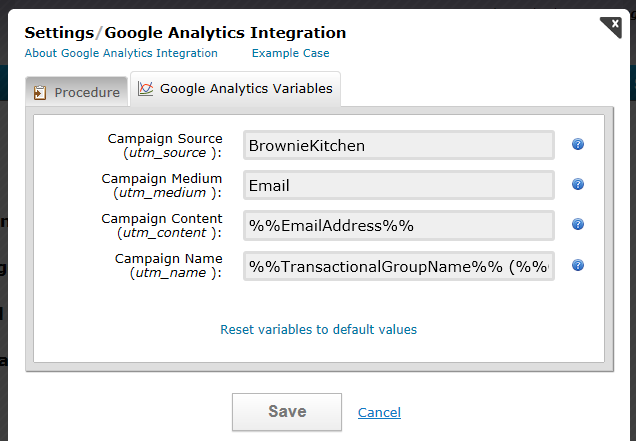The height and width of the screenshot is (441, 636).
Task: Click the Cancel link
Action: pos(379,412)
